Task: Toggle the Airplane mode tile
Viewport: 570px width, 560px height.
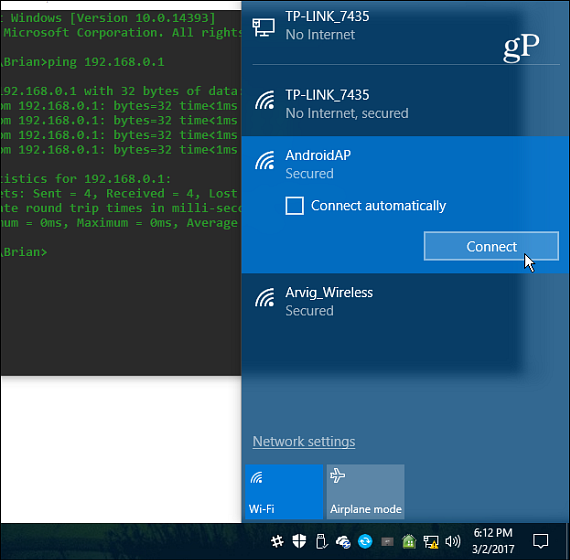Action: click(365, 492)
